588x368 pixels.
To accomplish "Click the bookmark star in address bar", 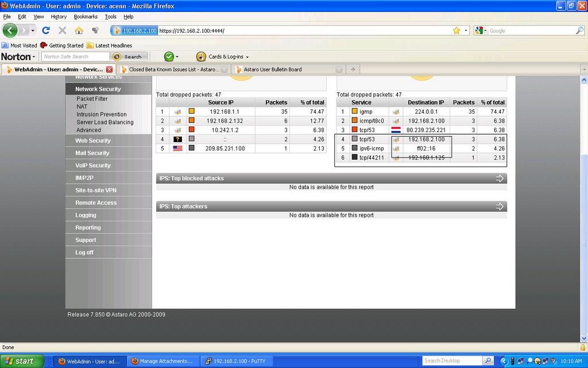I will pyautogui.click(x=457, y=30).
